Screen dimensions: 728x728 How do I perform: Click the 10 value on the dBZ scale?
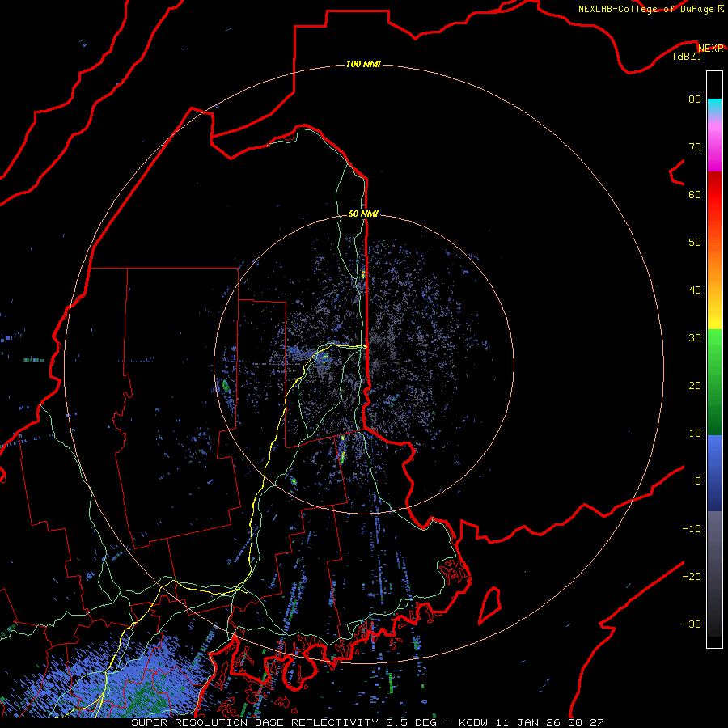coord(695,434)
